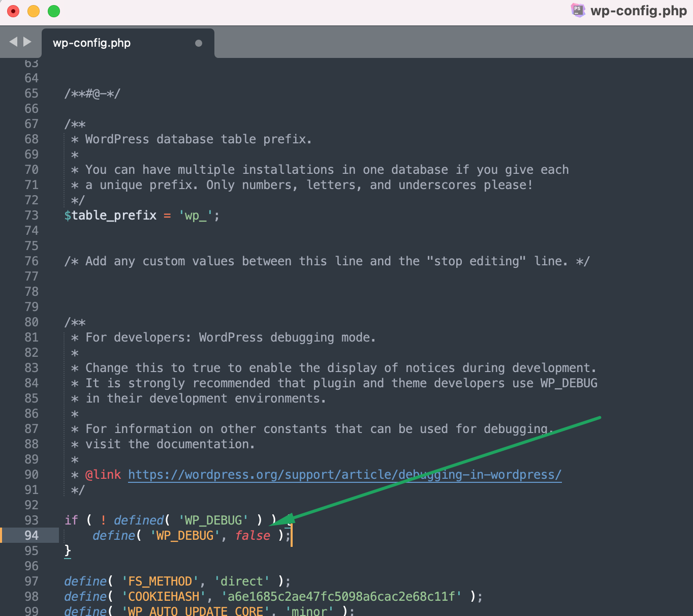Click the 'wp_' string value
The image size is (693, 616).
pyautogui.click(x=196, y=215)
